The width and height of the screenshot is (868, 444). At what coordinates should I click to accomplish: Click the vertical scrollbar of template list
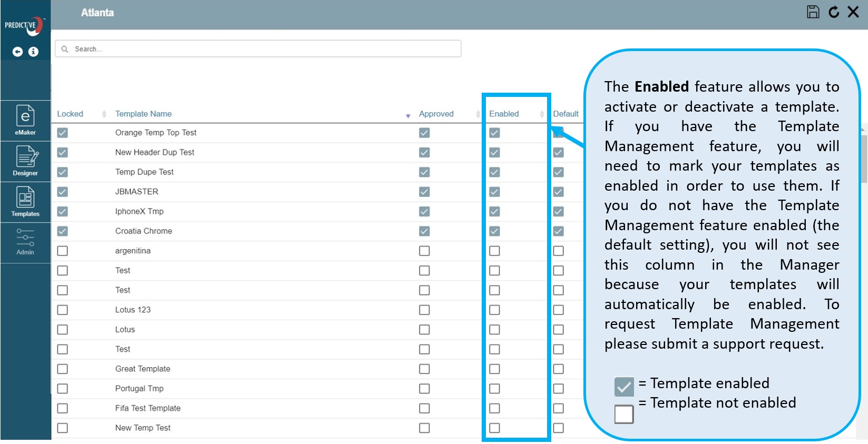pos(863,158)
